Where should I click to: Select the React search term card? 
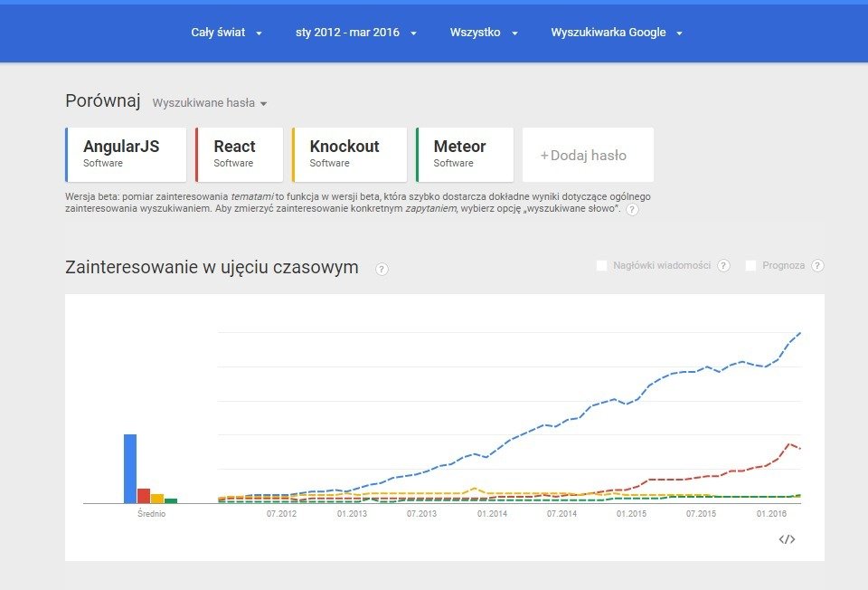tap(240, 154)
